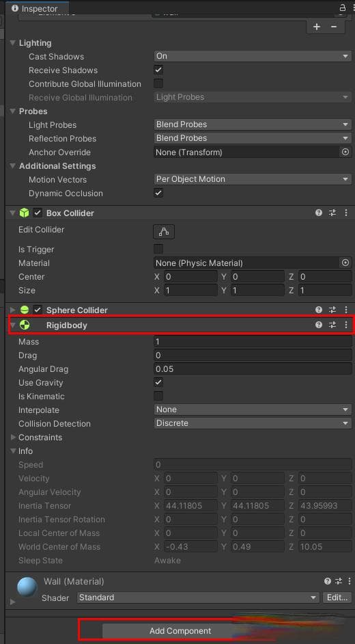Open Sphere Collider three-dot context menu
Screen dimensions: 355x644
click(x=346, y=310)
